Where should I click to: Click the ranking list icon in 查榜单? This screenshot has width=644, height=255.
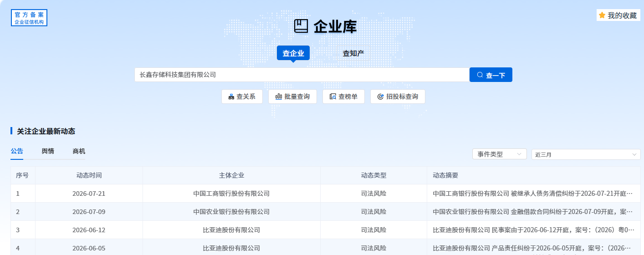click(x=333, y=97)
